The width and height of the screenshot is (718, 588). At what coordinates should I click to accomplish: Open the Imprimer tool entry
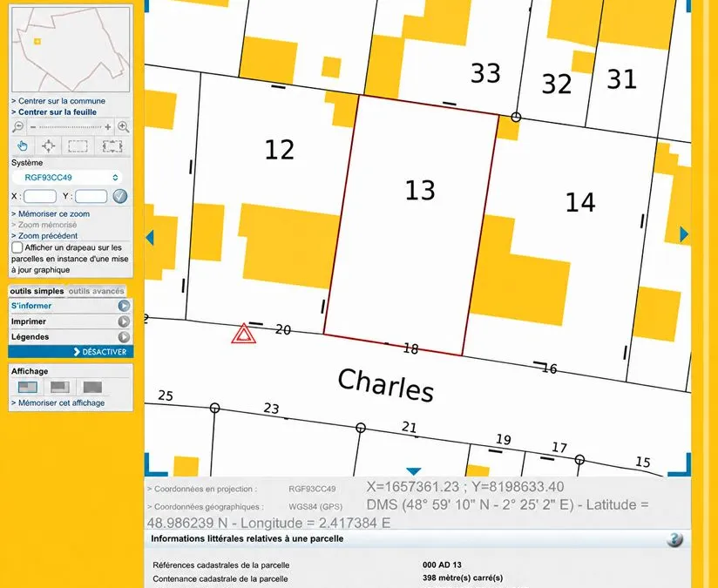click(71, 321)
